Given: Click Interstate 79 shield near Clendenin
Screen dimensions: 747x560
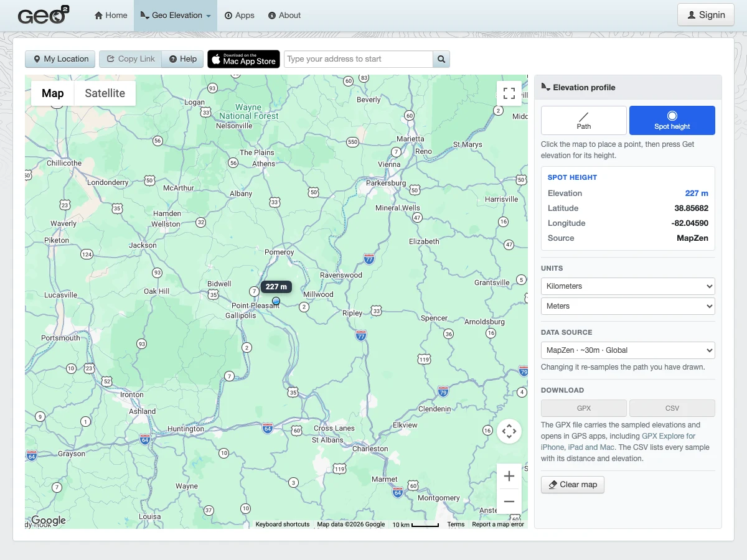Looking at the screenshot, I should pyautogui.click(x=443, y=391).
